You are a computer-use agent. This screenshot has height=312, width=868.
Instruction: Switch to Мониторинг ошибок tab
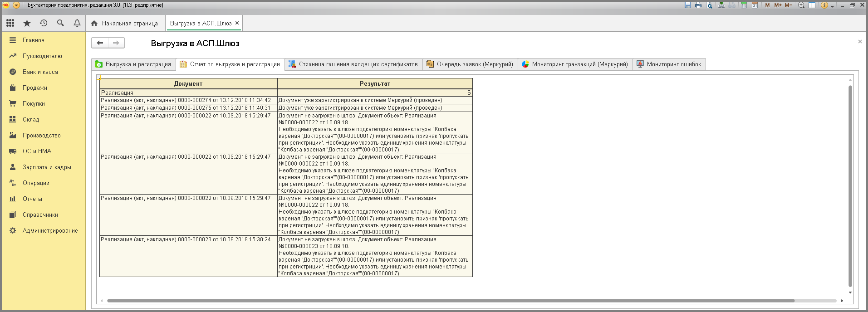pos(669,64)
